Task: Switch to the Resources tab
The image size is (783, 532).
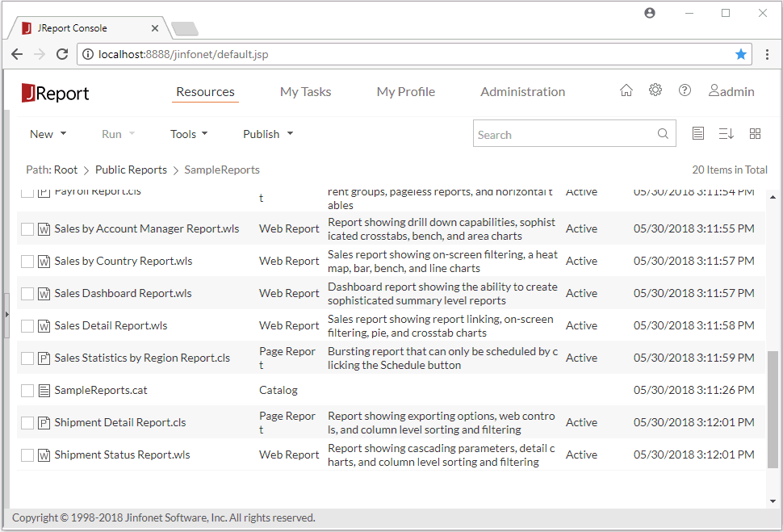Action: [205, 92]
